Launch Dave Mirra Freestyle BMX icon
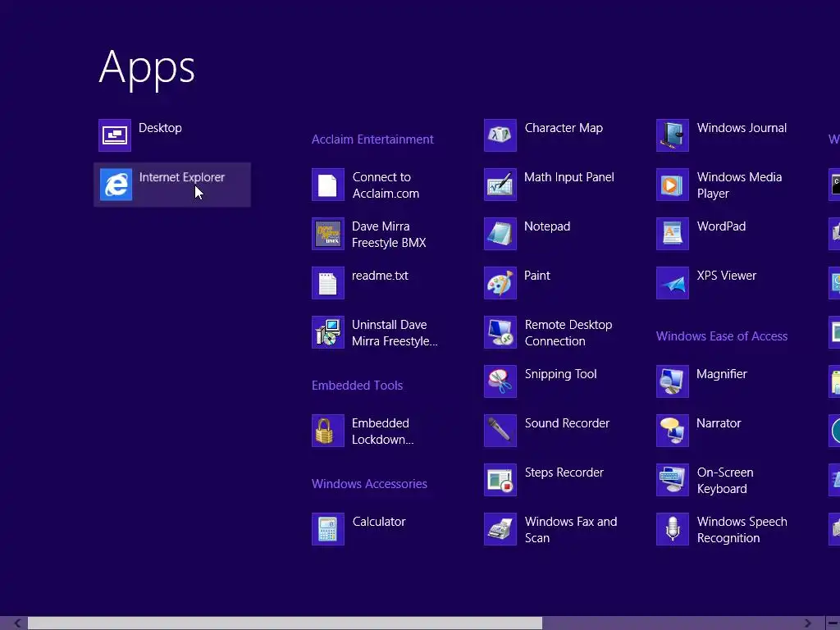This screenshot has height=630, width=840. tap(328, 234)
